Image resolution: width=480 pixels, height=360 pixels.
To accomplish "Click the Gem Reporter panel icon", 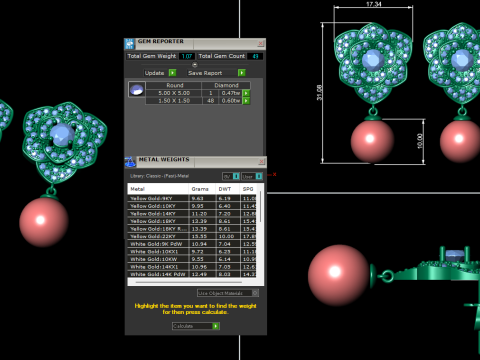I will [129, 44].
